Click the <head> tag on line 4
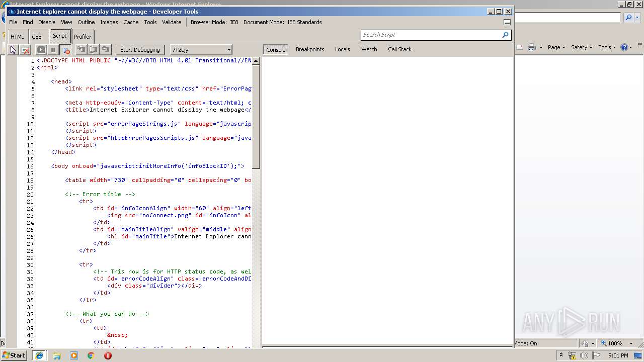 (61, 81)
